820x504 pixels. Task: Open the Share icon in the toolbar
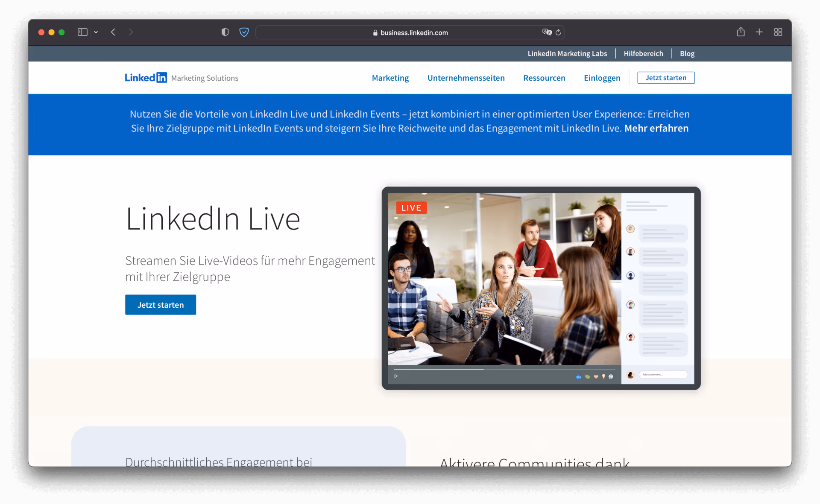(741, 32)
